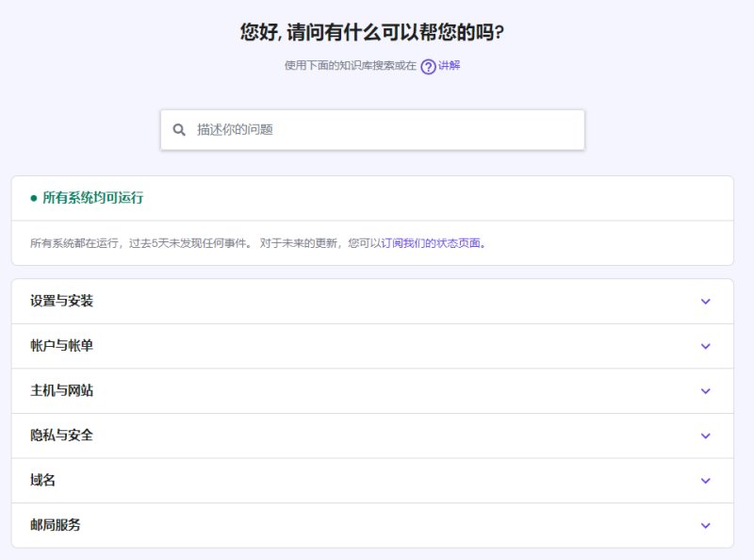Viewport: 754px width, 560px height.
Task: Select the 隐私与安全 category title
Action: tap(61, 436)
